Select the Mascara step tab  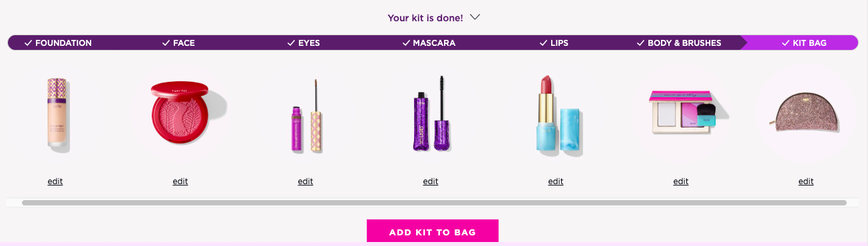pos(429,43)
